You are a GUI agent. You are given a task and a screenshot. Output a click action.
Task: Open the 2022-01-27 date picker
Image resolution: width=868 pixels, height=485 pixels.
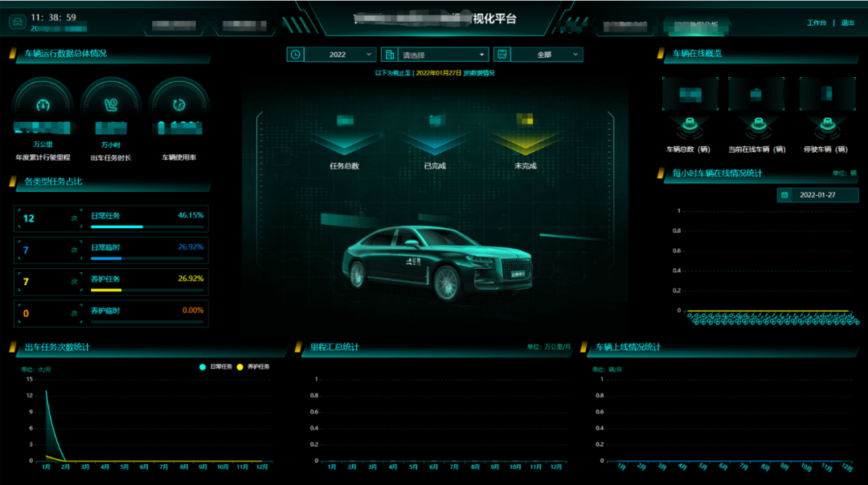(x=817, y=194)
